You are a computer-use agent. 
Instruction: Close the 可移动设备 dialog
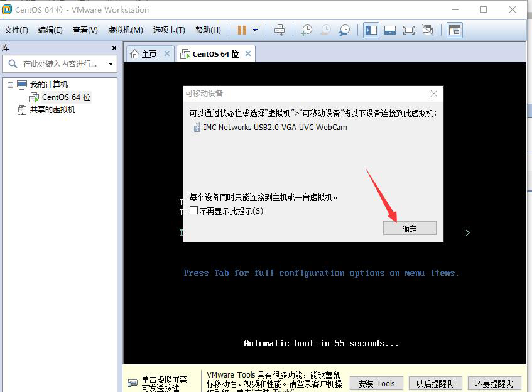tap(433, 94)
